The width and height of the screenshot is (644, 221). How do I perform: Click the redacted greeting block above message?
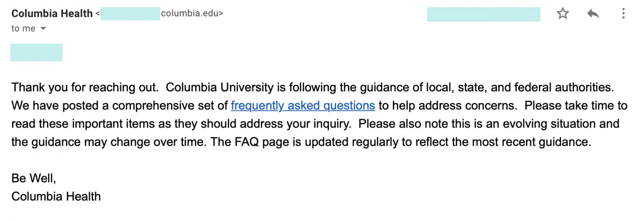pyautogui.click(x=36, y=52)
